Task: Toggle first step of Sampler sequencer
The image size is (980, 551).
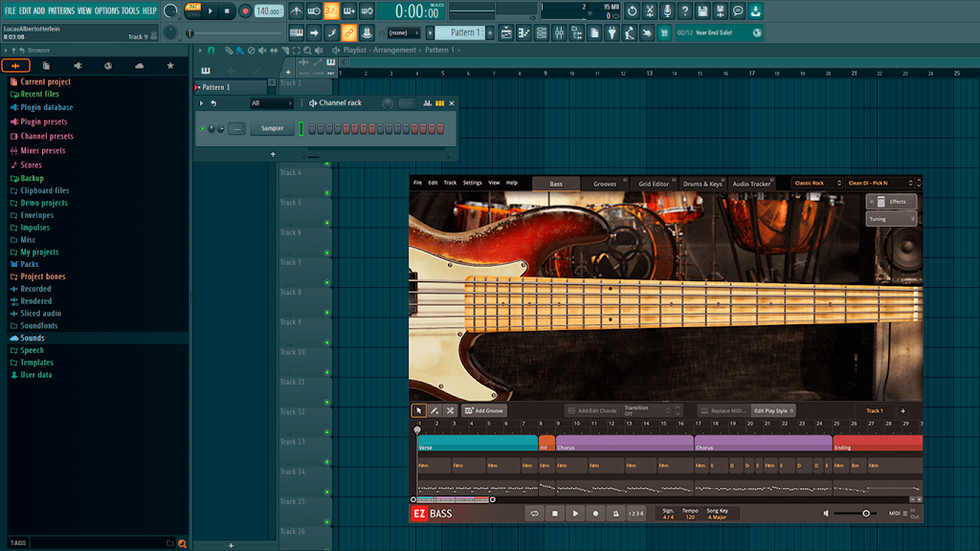Action: (x=313, y=129)
